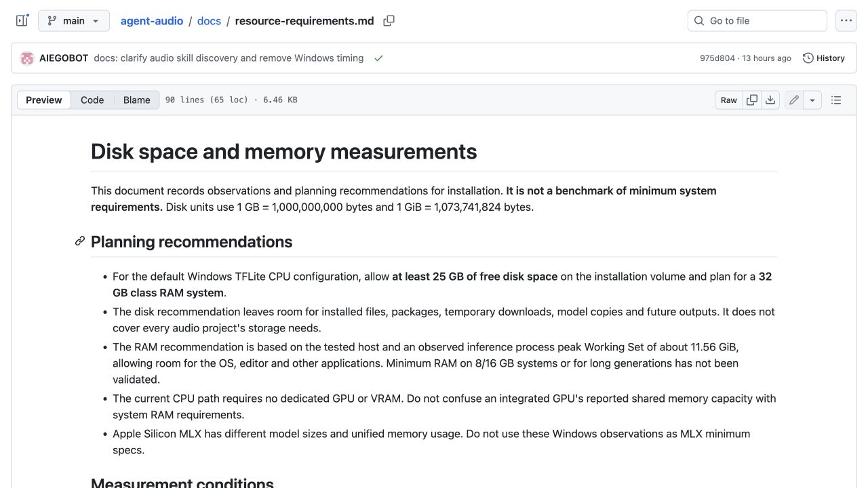Viewport: 868px width, 488px height.
Task: Edit this file with the pencil icon
Action: click(x=794, y=100)
